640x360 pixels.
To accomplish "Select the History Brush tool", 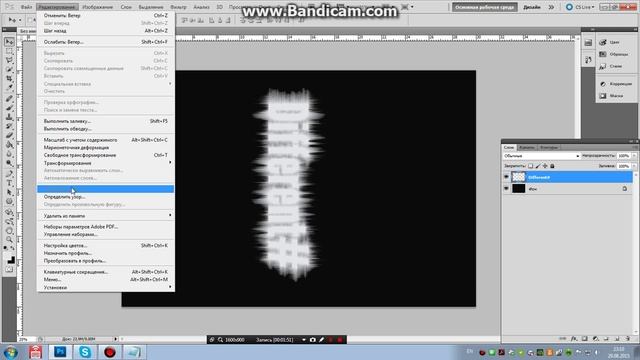I will pos(9,126).
